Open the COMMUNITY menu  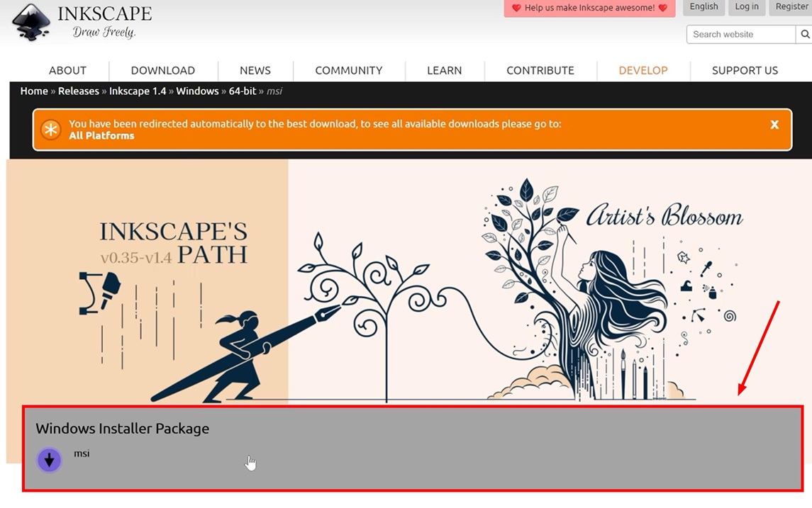click(348, 70)
